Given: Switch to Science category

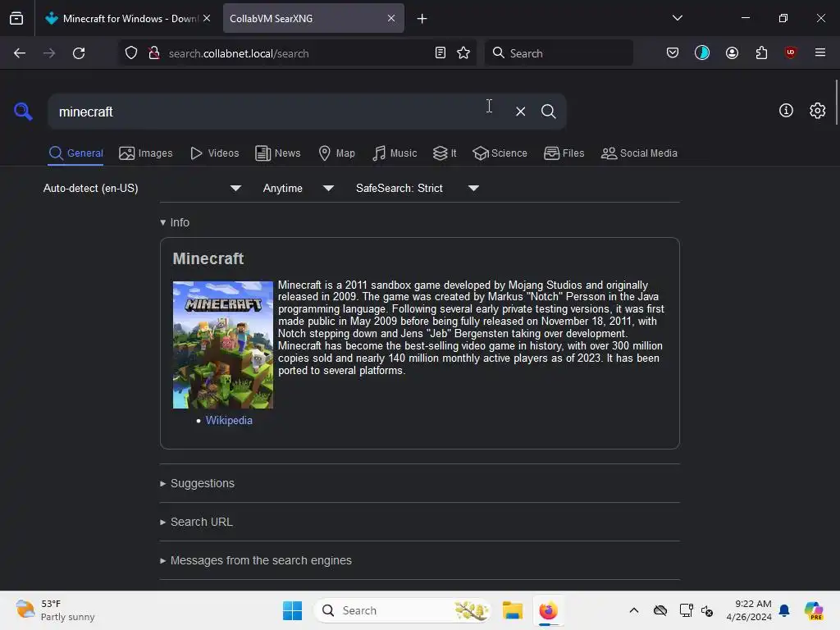Looking at the screenshot, I should (x=500, y=153).
